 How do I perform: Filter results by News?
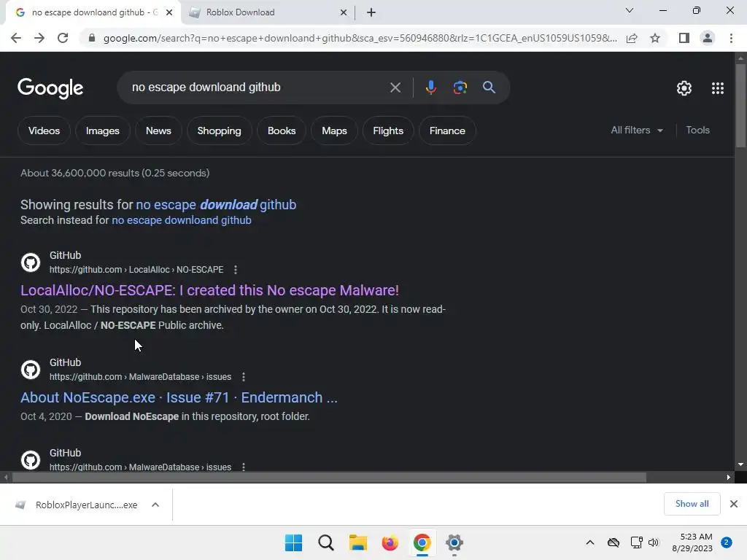pos(158,131)
